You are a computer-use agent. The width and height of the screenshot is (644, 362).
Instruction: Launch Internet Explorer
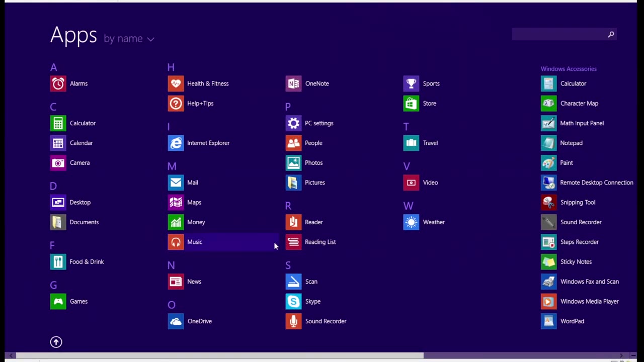176,143
